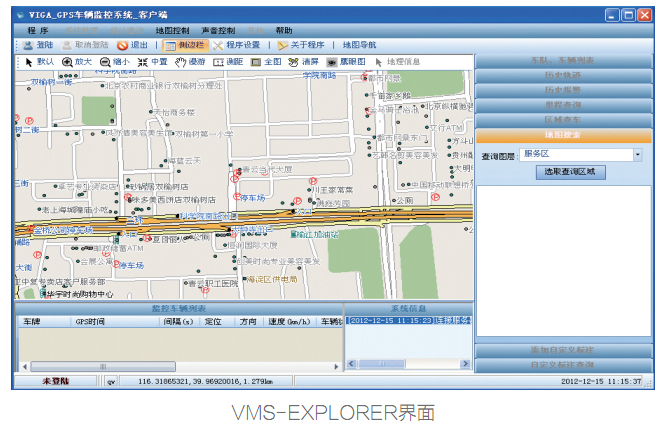Open the 查询图层 dropdown arrow

[x=638, y=155]
